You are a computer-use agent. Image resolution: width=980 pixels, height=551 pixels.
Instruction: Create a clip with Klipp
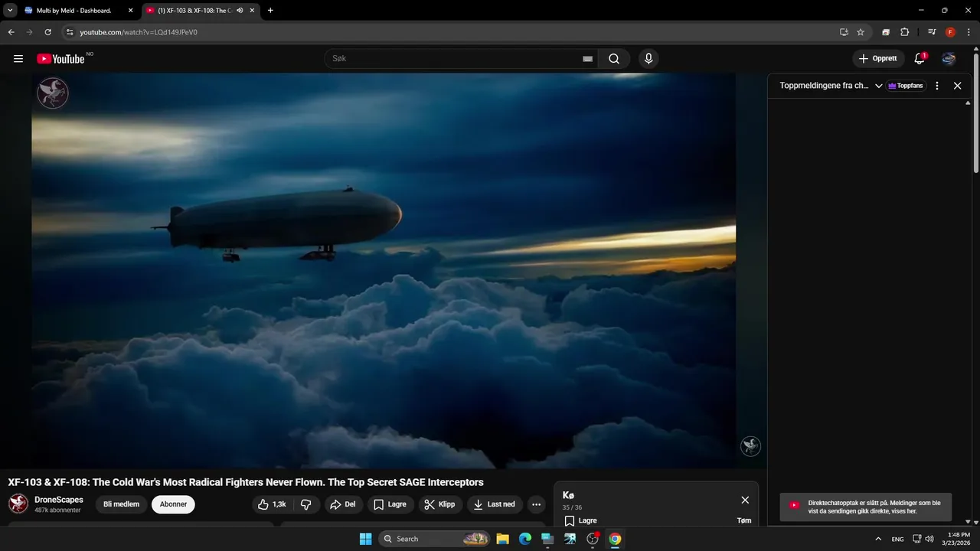[440, 504]
